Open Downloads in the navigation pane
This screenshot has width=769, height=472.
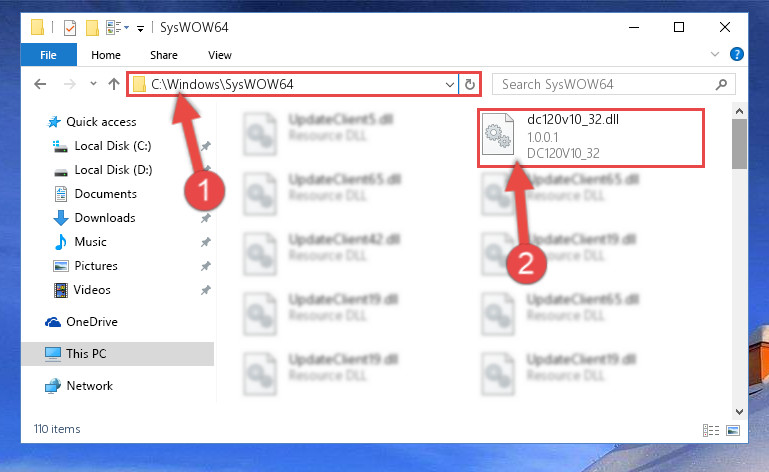[105, 217]
